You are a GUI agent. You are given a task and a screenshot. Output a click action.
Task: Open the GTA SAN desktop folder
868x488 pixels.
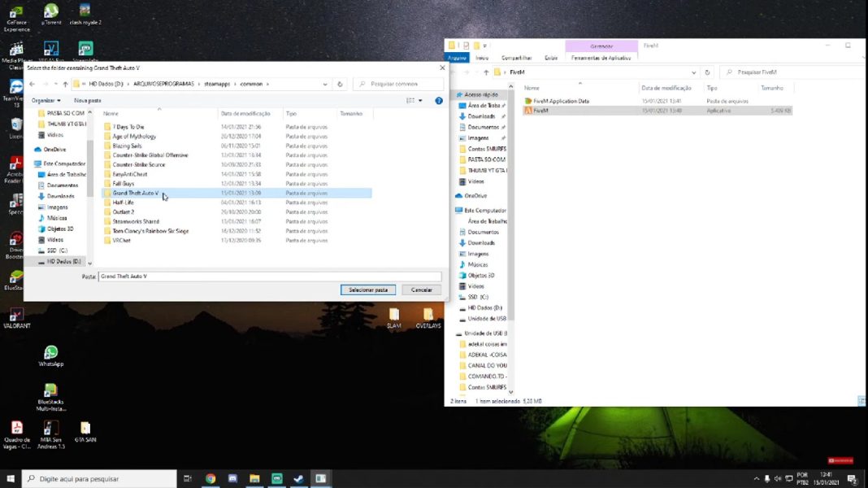click(x=85, y=432)
